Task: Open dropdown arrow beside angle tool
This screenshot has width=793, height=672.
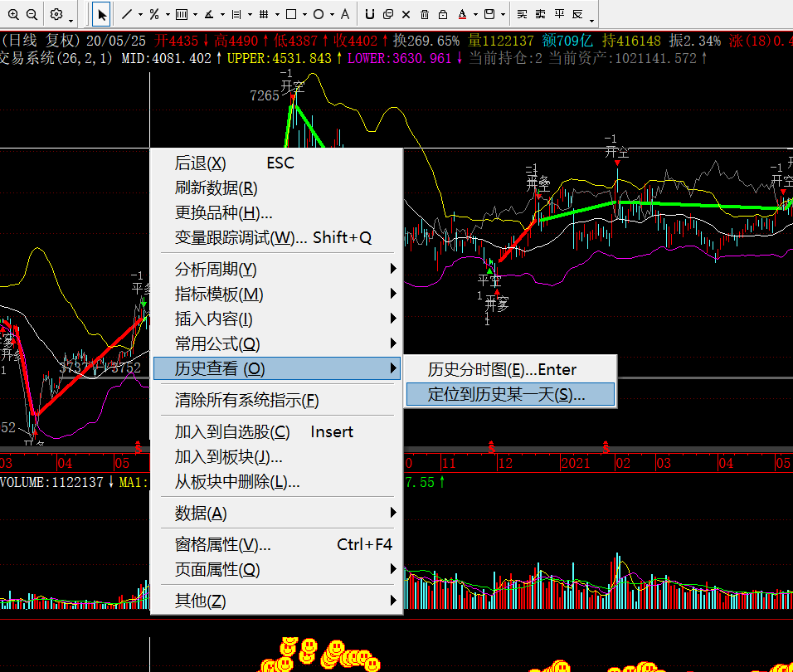Action: click(x=222, y=15)
